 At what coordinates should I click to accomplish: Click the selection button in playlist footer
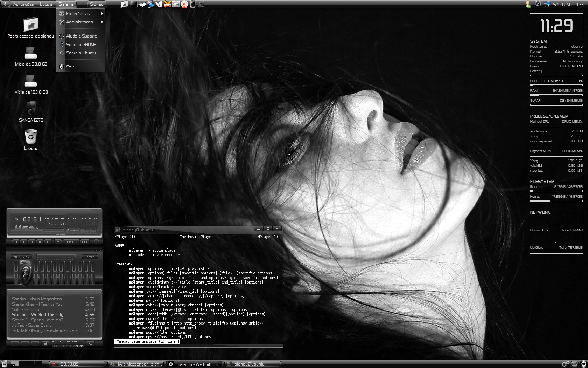tap(35, 344)
